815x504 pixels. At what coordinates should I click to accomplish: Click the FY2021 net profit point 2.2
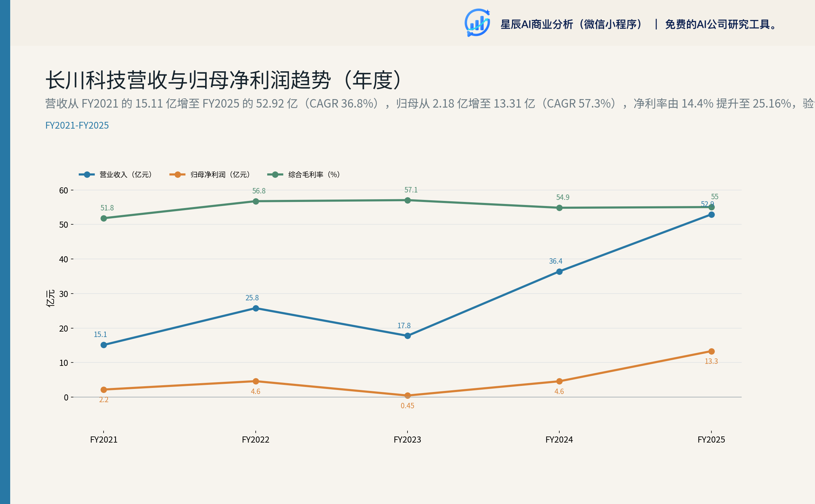[x=104, y=390]
